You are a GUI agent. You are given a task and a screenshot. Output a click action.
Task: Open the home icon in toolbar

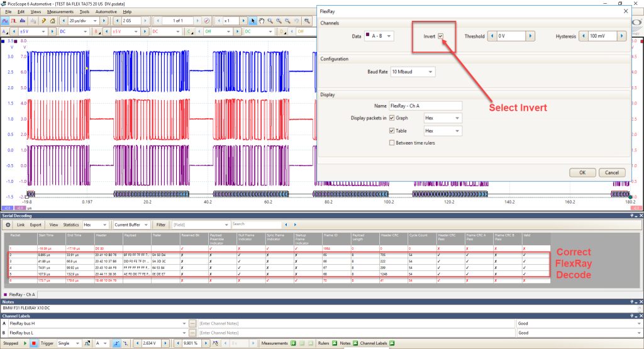(52, 21)
